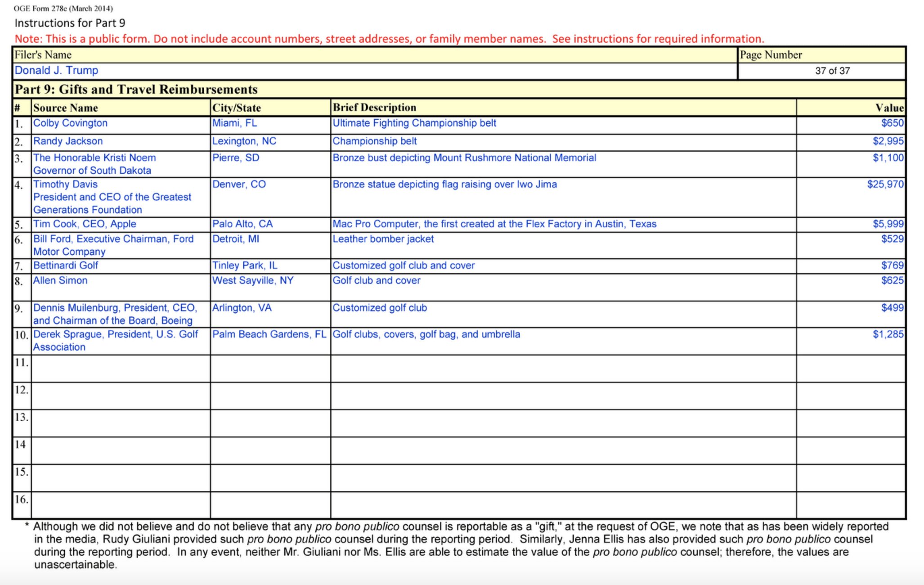Click the empty value cell in row 16
This screenshot has width=924, height=585.
coord(851,505)
